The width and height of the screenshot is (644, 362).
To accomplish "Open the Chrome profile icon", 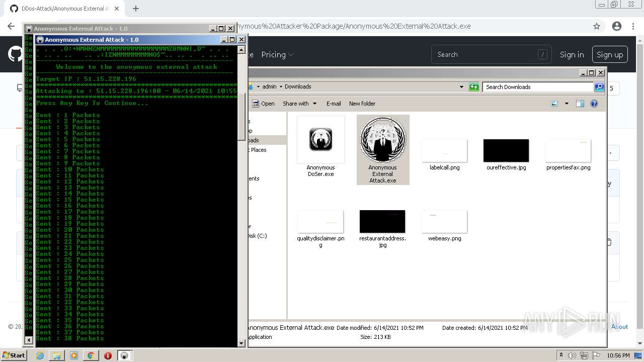I will pos(617,26).
